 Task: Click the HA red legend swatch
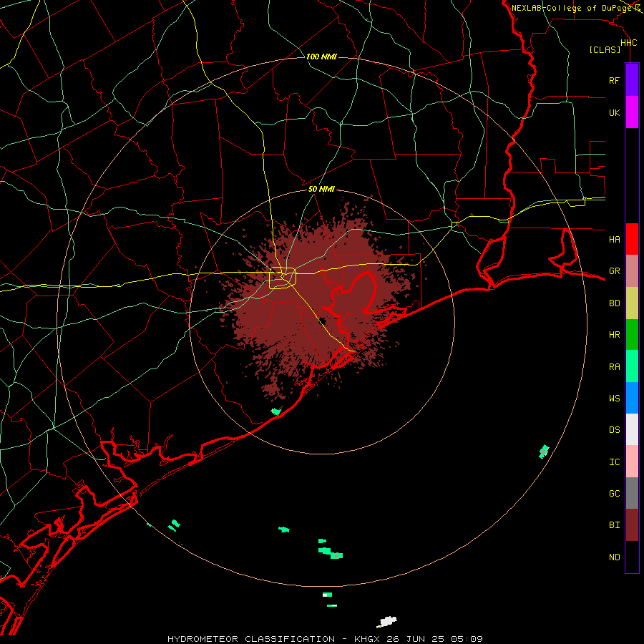[632, 239]
